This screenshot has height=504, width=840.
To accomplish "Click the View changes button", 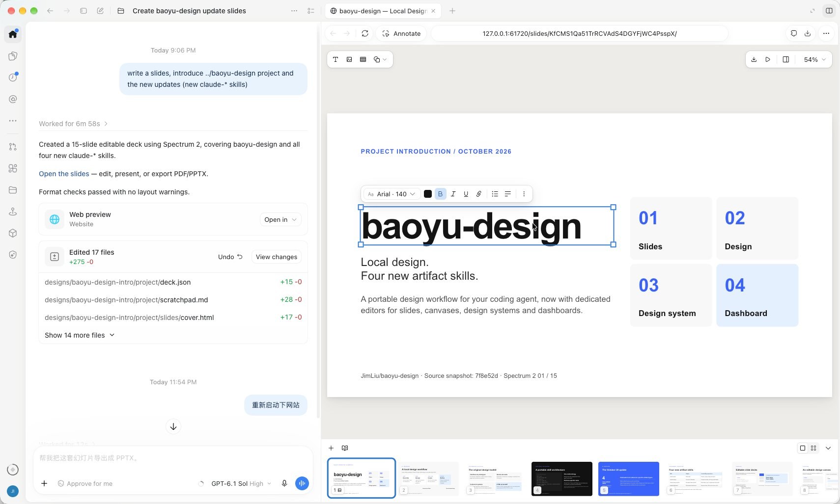I will pyautogui.click(x=277, y=257).
